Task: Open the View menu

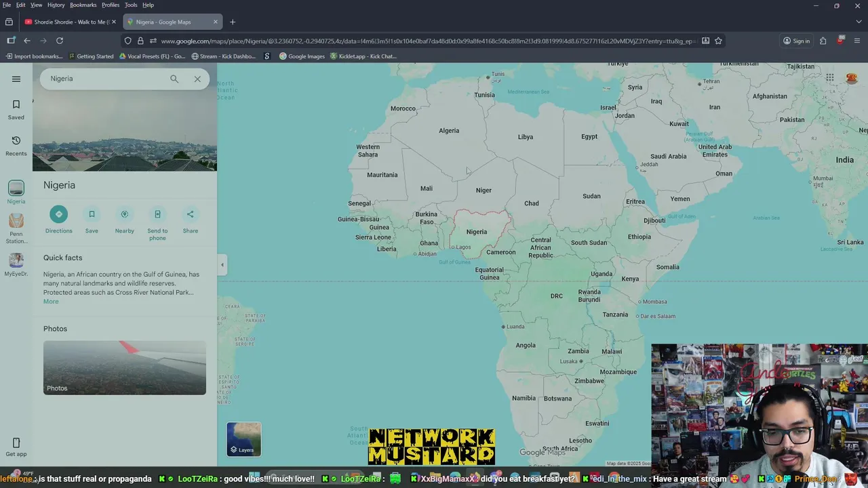Action: 37,5
